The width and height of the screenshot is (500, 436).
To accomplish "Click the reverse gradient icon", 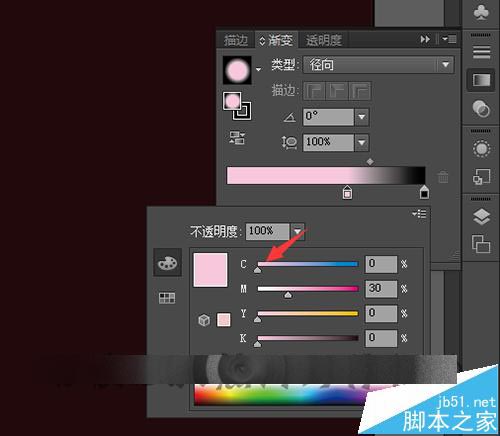I will point(237,138).
